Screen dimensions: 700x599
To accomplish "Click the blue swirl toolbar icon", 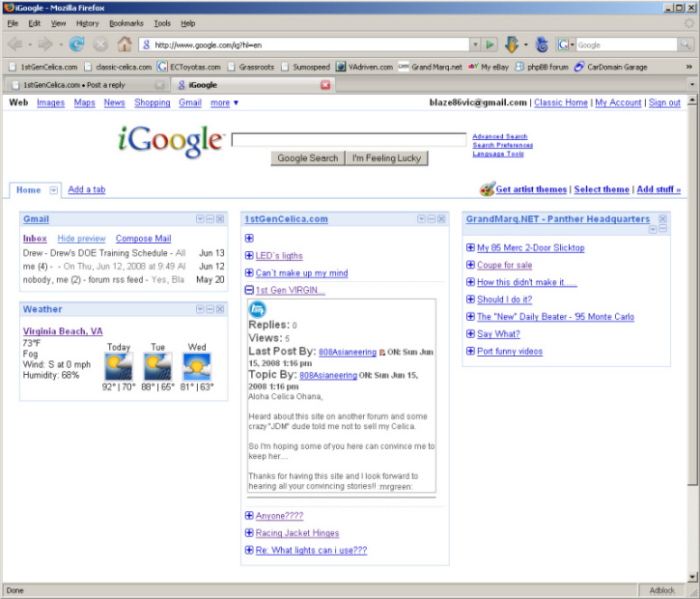I will [542, 44].
